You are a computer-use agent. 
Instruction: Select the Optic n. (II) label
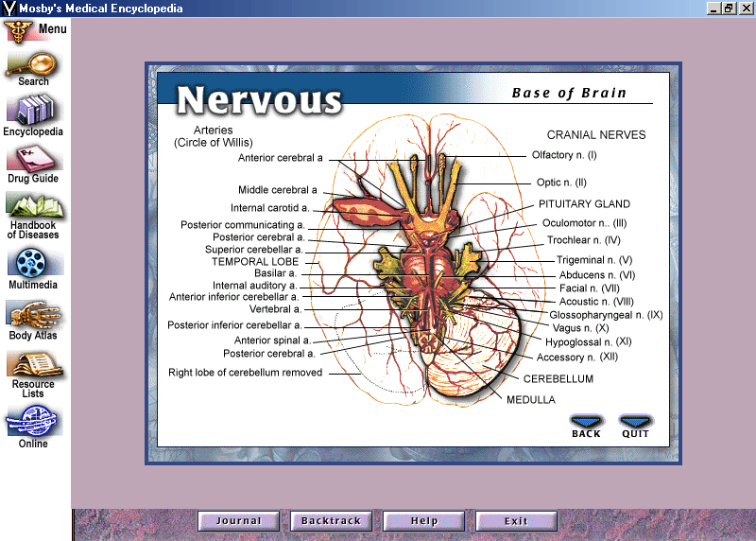[x=561, y=183]
